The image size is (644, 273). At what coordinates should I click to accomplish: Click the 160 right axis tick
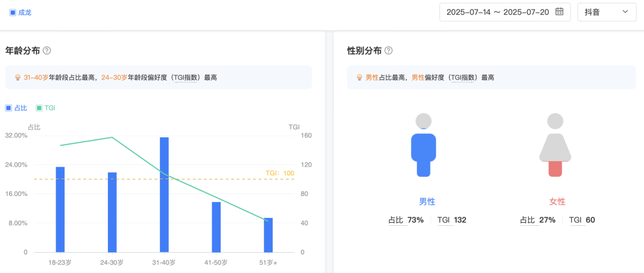point(306,136)
